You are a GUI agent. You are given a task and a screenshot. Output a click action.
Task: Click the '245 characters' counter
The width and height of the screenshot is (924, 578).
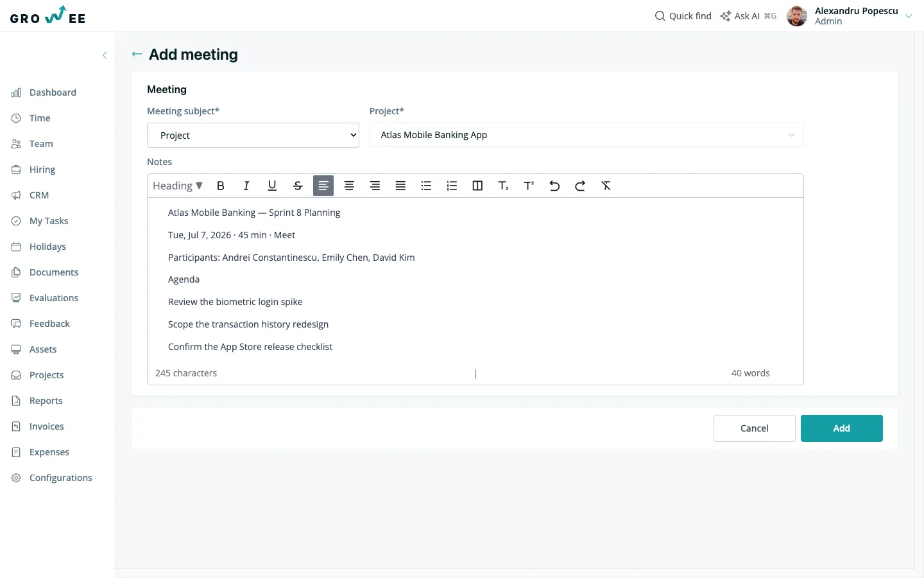pyautogui.click(x=186, y=373)
